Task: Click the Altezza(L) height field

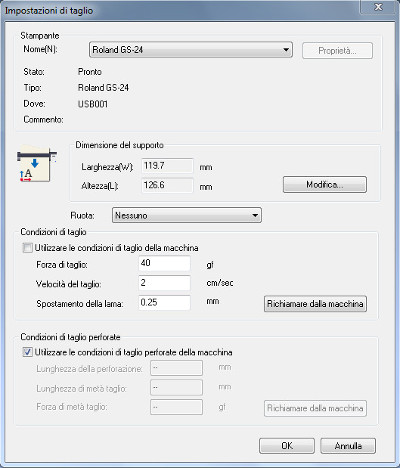Action: point(167,185)
